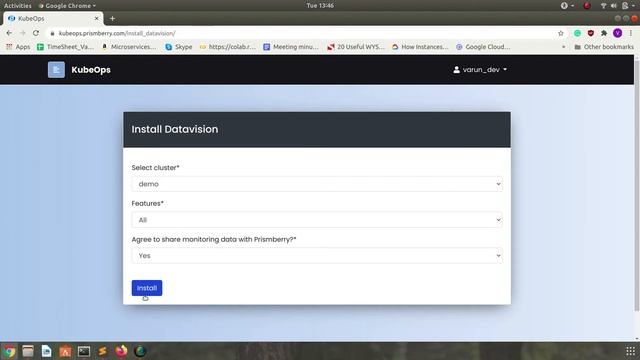Click the volume speaker icon
Screen dimensions: 640x360
point(613,6)
